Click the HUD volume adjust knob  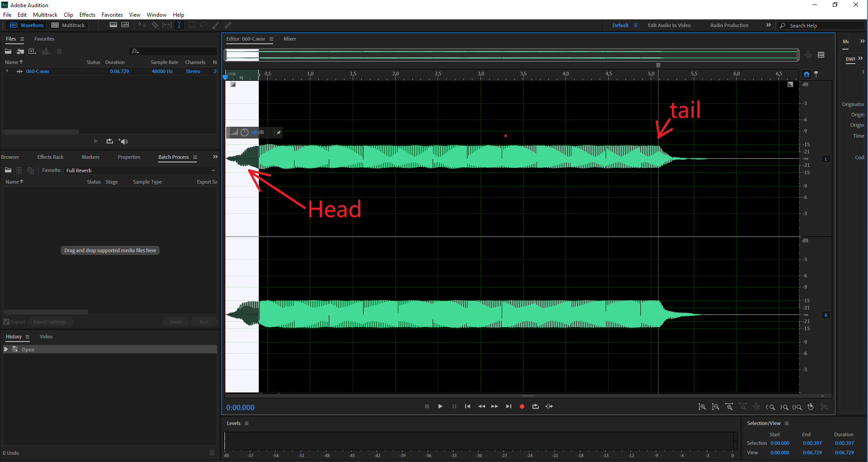coord(244,133)
